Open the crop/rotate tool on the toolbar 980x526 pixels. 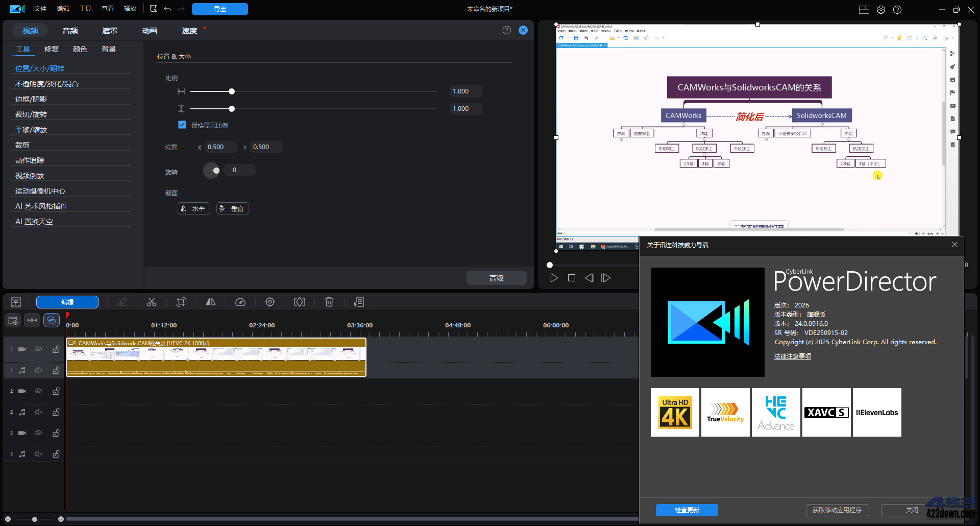(181, 302)
